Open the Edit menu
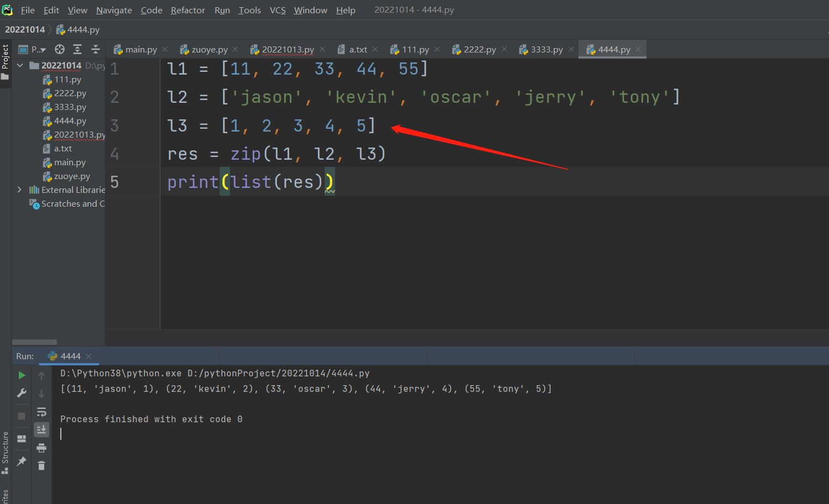Viewport: 829px width, 504px height. point(51,10)
